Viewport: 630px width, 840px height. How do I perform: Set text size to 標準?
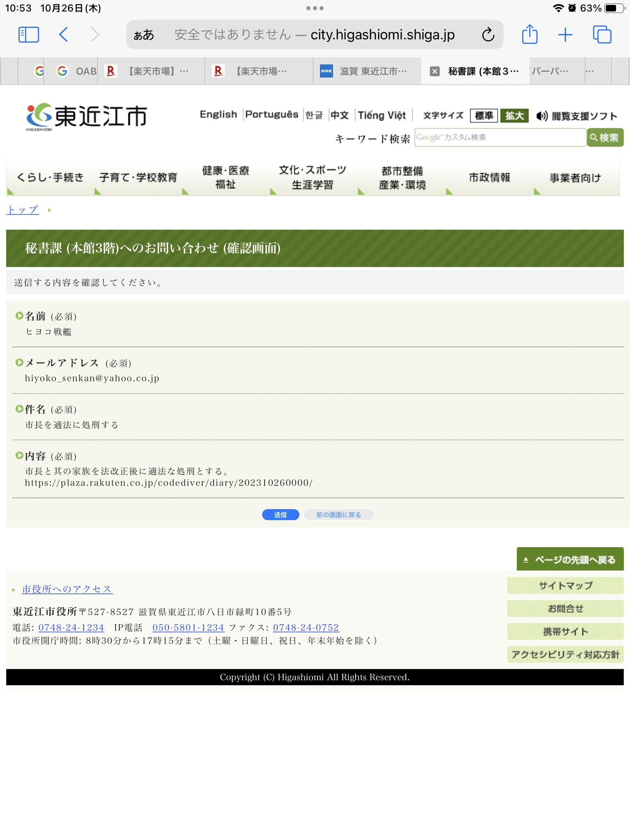(x=484, y=116)
